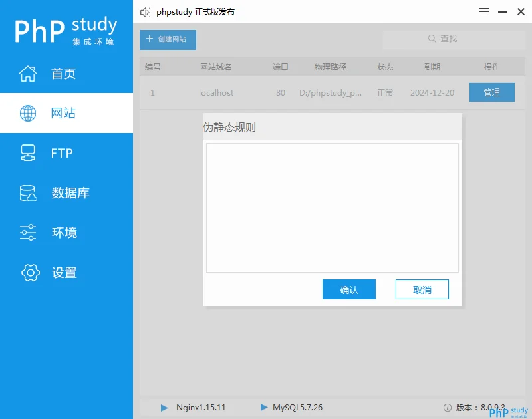This screenshot has width=532, height=419.
Task: Click the globe website icon
Action: pyautogui.click(x=28, y=113)
